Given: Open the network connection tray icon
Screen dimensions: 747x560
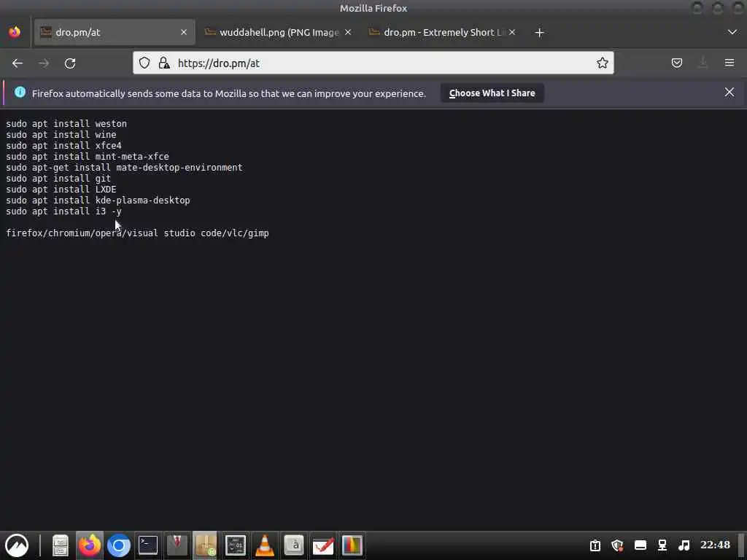Looking at the screenshot, I should point(662,545).
